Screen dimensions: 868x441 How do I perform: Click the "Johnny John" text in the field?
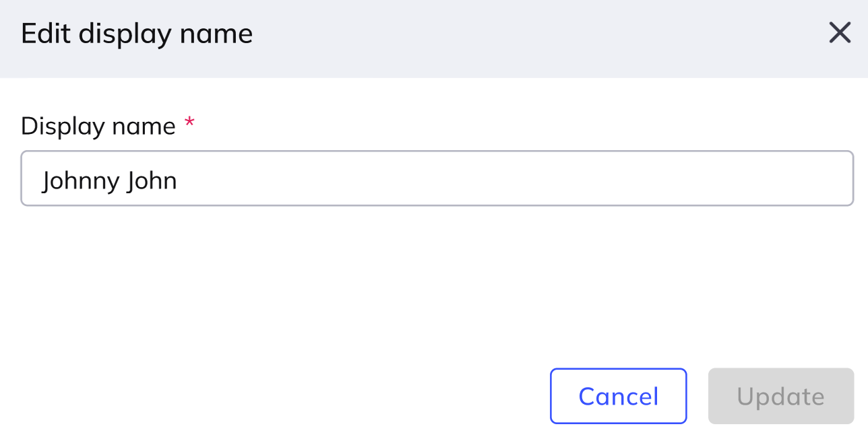point(109,180)
